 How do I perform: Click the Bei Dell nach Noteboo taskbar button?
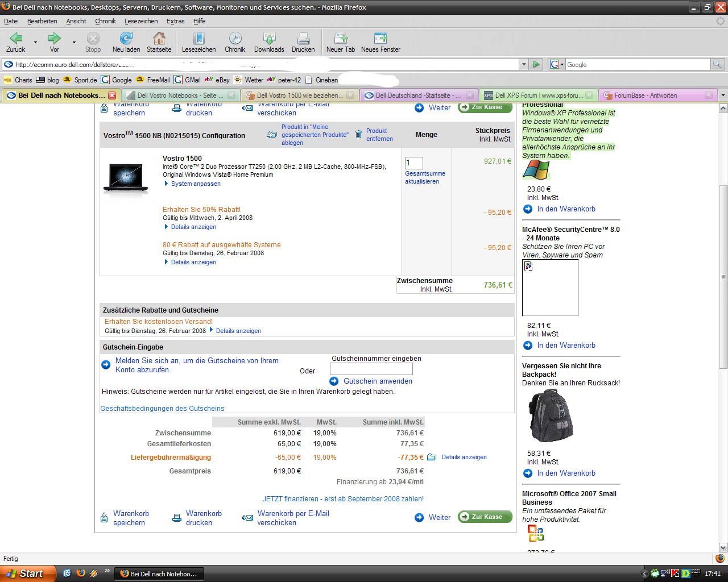coord(159,573)
